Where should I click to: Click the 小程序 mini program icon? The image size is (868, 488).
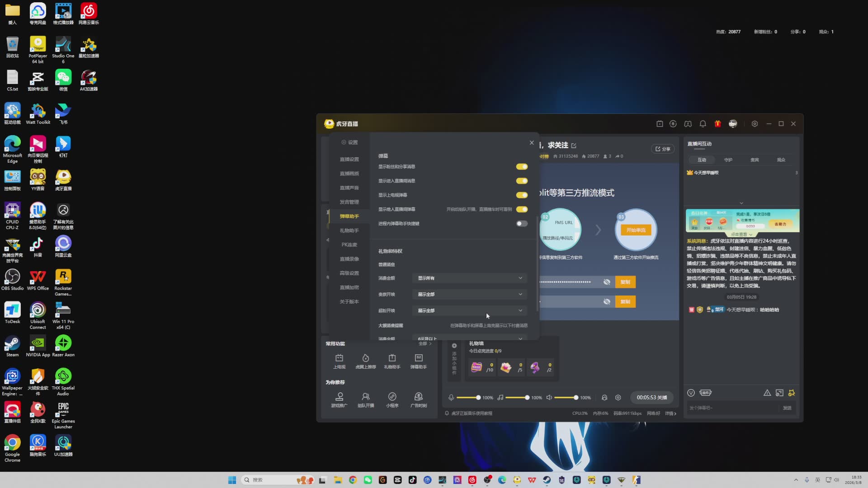pyautogui.click(x=392, y=397)
